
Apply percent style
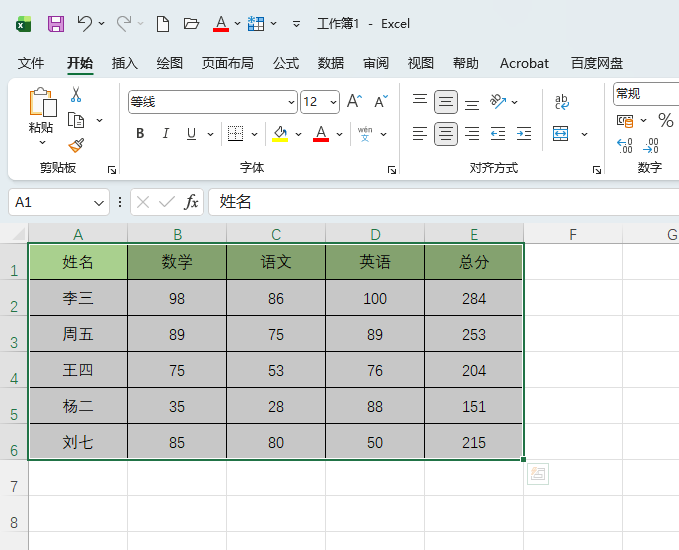[666, 120]
